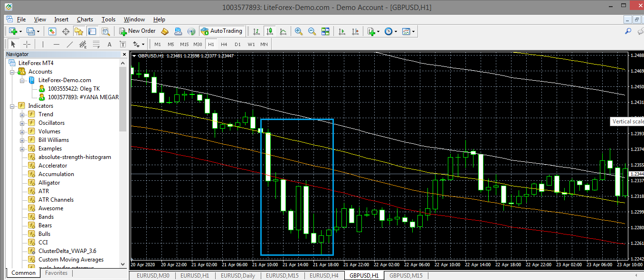Toggle the Data Window crosshair-circle icon
The width and height of the screenshot is (644, 280).
(x=66, y=31)
